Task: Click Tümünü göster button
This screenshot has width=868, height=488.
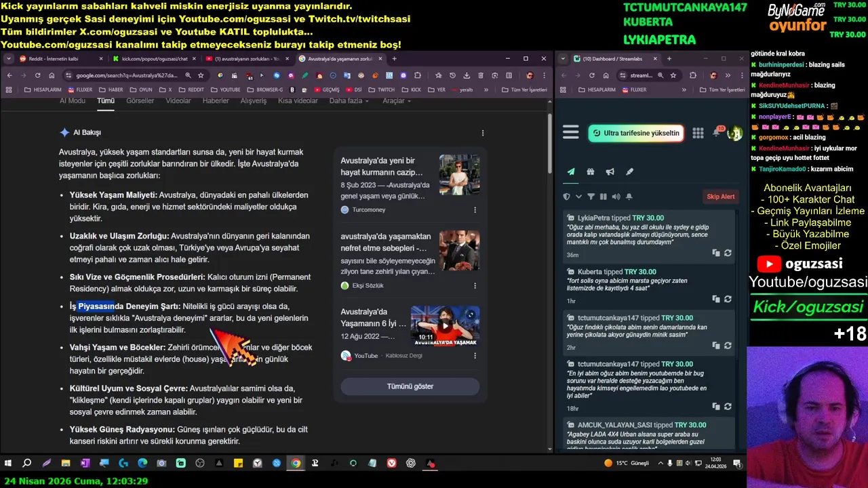Action: click(410, 386)
